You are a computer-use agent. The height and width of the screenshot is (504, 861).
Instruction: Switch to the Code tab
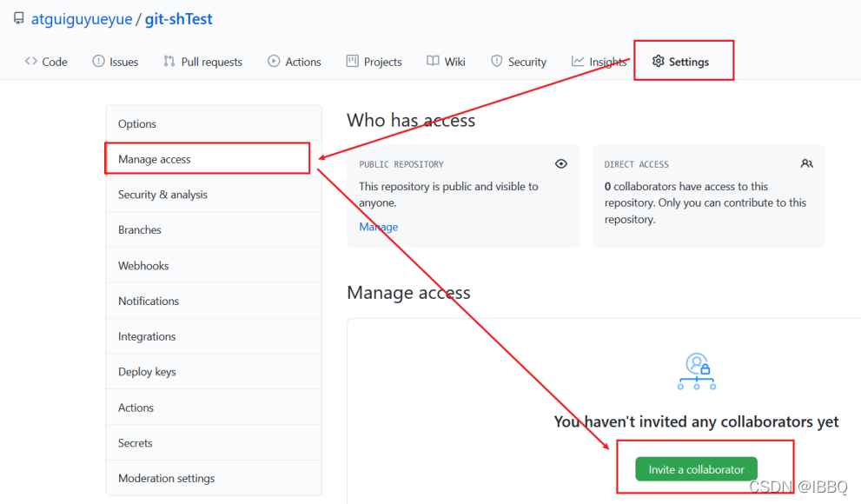46,62
